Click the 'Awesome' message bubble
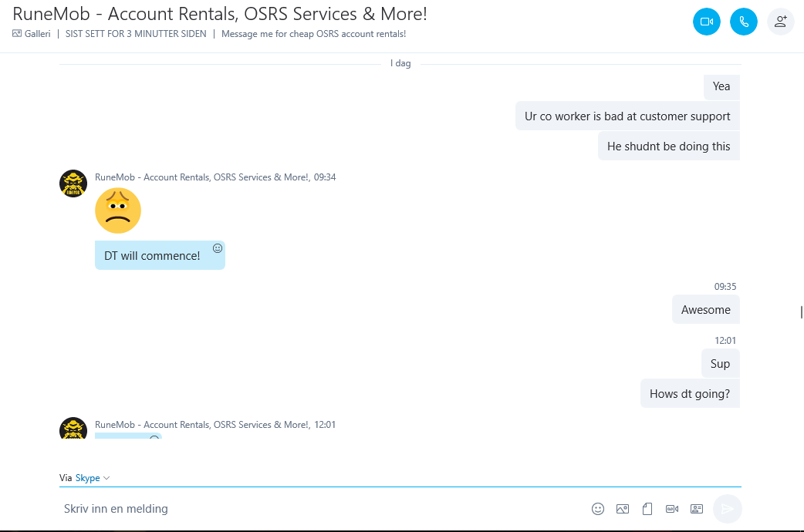Screen dimensions: 804x532 pyautogui.click(x=706, y=310)
